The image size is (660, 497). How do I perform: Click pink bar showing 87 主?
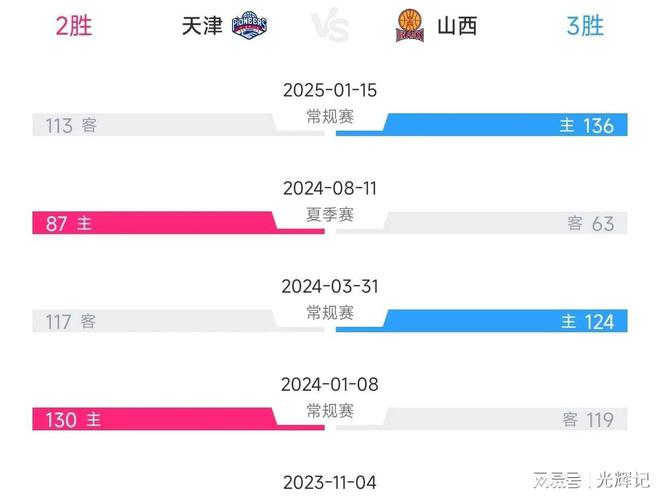pyautogui.click(x=178, y=223)
